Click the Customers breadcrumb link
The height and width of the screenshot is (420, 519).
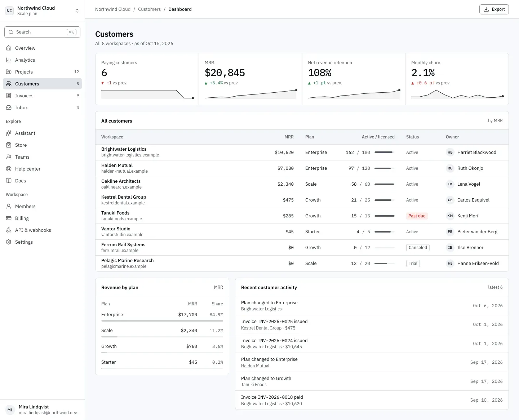pos(149,9)
